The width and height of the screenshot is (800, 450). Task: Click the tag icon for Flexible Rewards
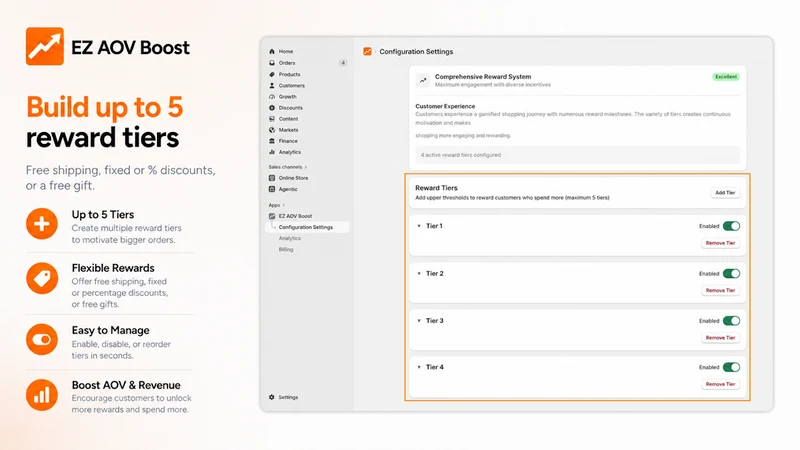[x=42, y=279]
